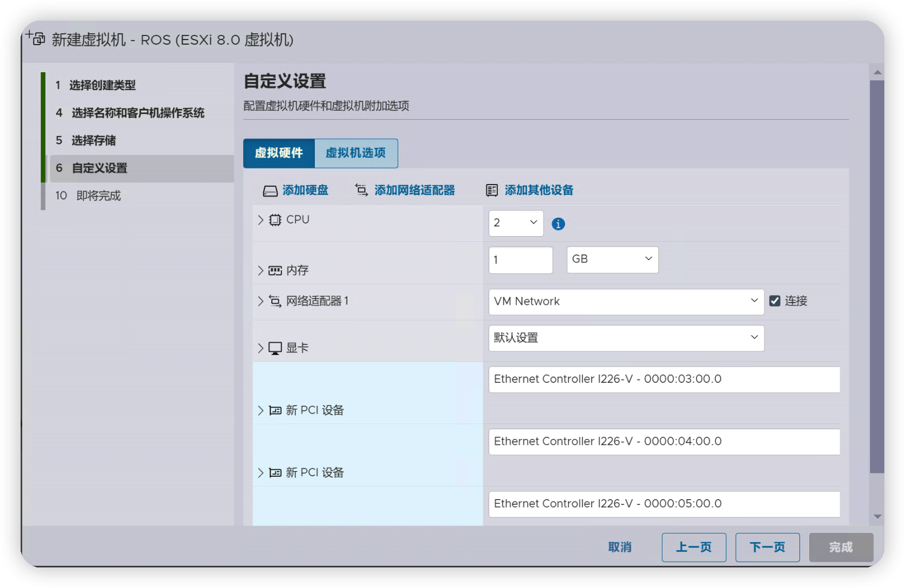The width and height of the screenshot is (905, 588).
Task: Click the 添加网络适配器 network adapter icon
Action: click(361, 190)
